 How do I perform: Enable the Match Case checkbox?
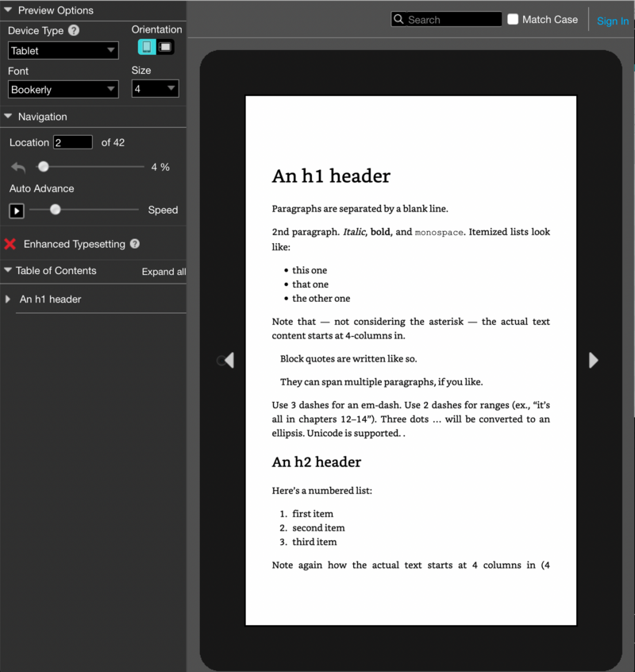pos(513,19)
